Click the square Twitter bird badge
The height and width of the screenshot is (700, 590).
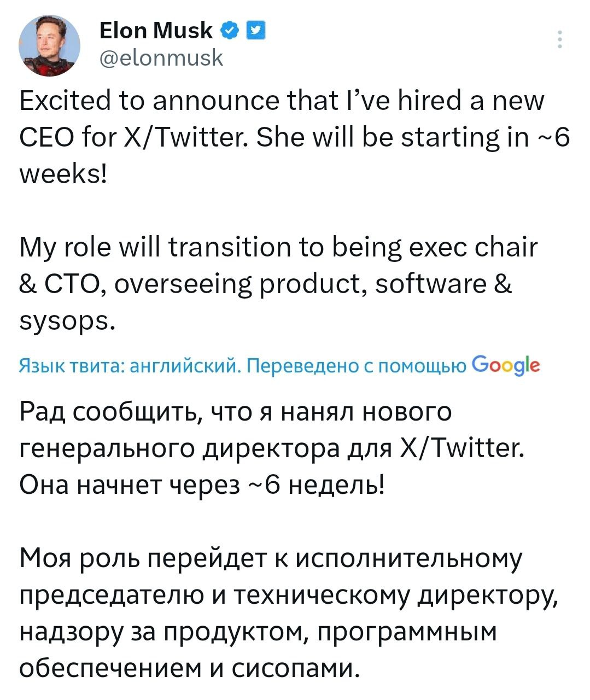click(x=256, y=31)
